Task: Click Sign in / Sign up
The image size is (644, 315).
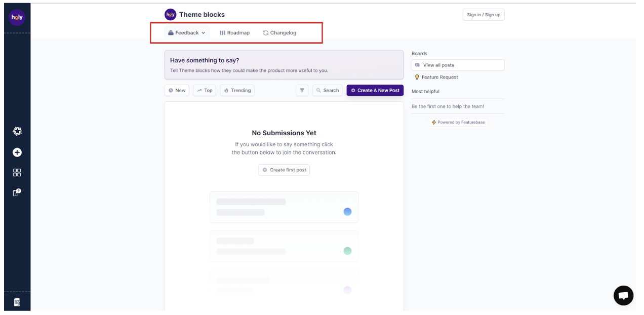Action: (x=484, y=15)
